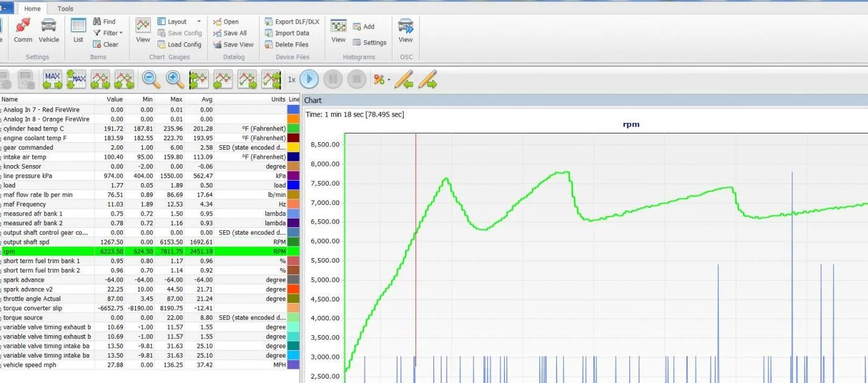Image resolution: width=868 pixels, height=383 pixels.
Task: Click the zoom out magnifier icon
Action: click(x=151, y=79)
